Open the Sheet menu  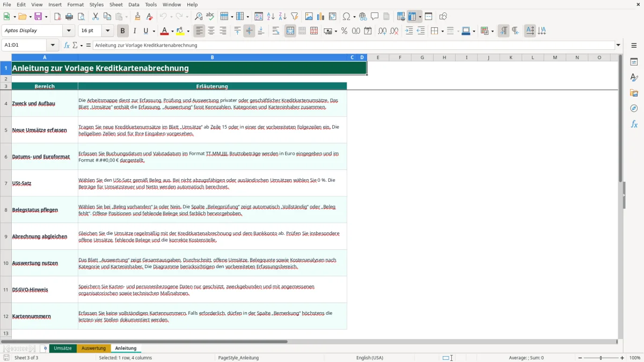(116, 4)
